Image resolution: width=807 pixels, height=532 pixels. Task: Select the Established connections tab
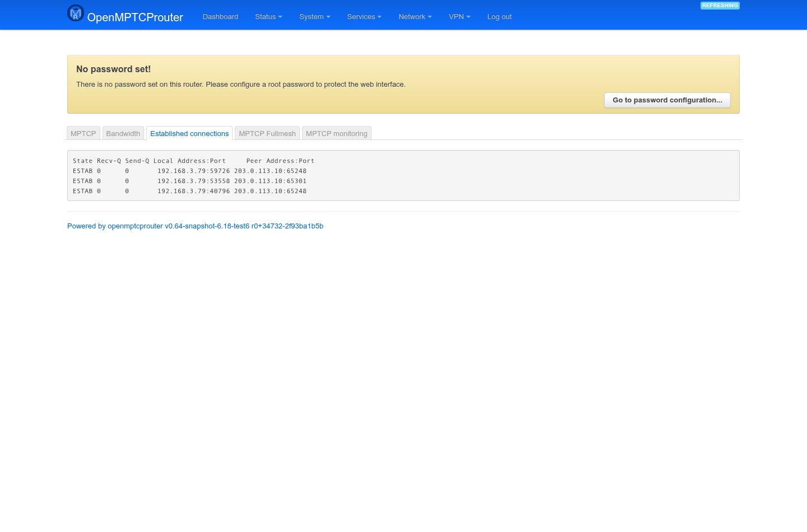189,133
